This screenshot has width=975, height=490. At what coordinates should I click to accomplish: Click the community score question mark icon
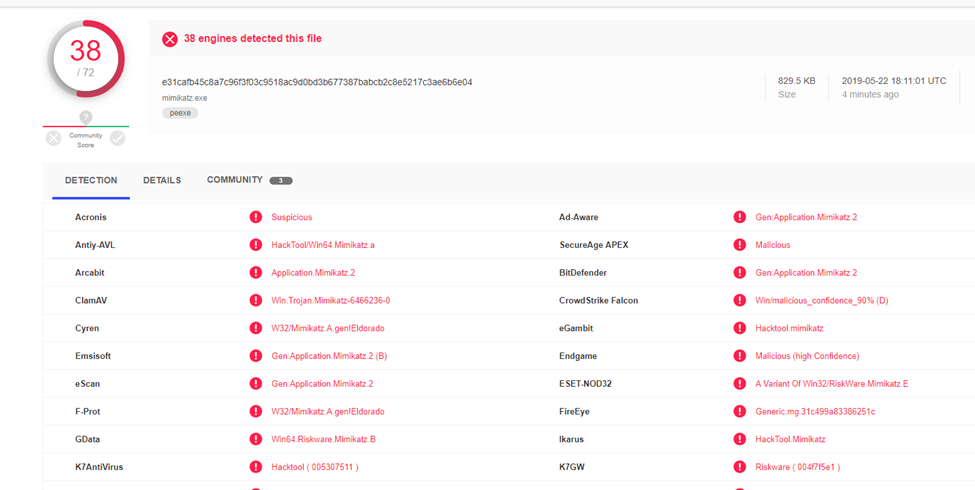(86, 117)
